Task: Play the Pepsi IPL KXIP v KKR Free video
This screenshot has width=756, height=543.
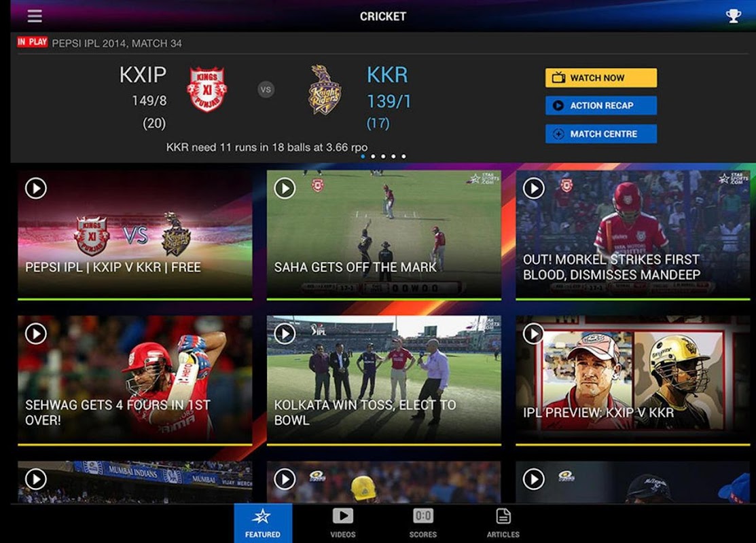Action: click(36, 188)
